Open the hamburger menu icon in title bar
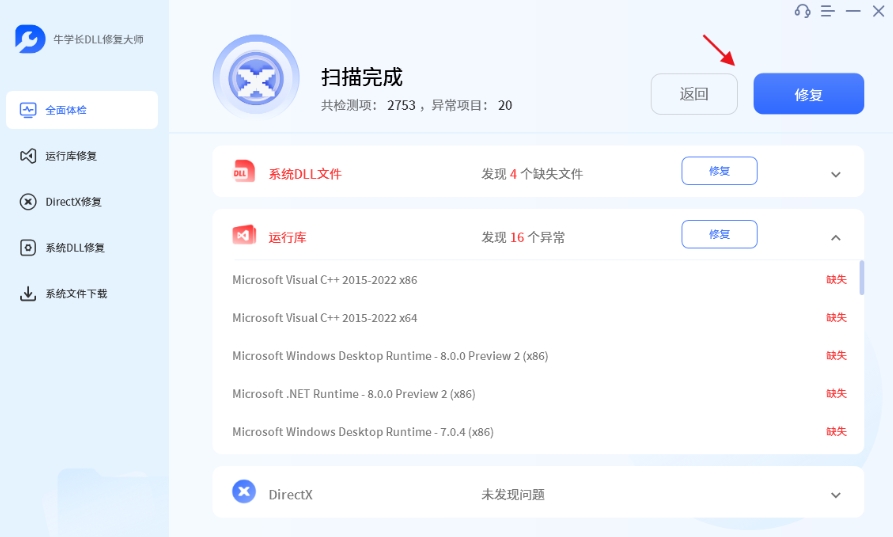 (x=828, y=11)
